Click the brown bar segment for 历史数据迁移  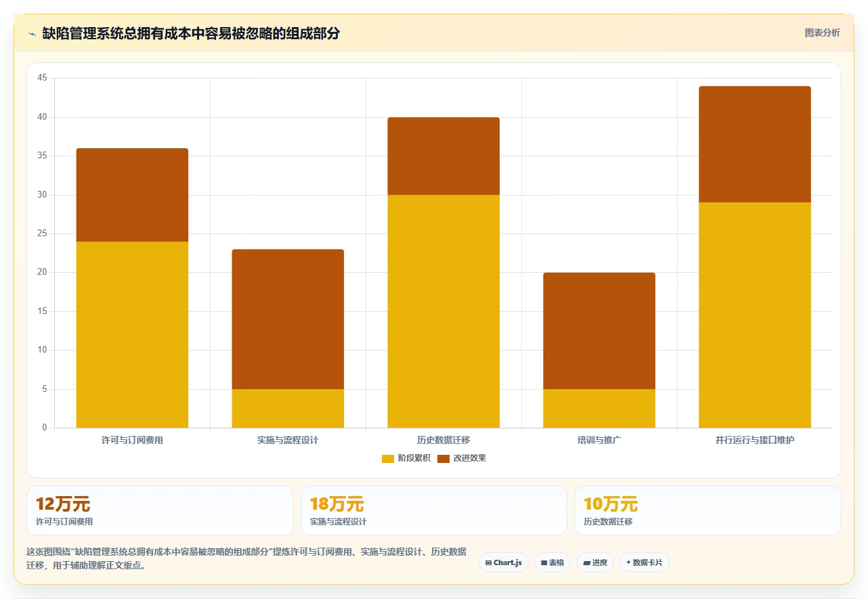443,156
